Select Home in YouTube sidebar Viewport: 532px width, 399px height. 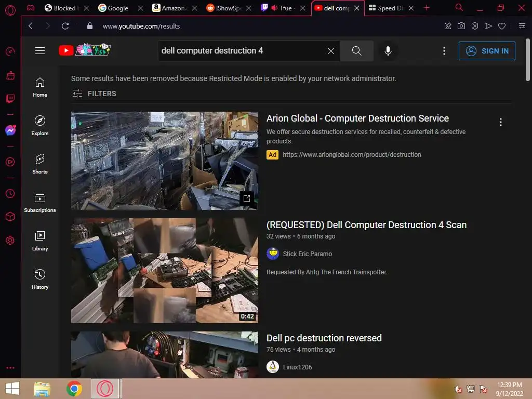coord(40,87)
